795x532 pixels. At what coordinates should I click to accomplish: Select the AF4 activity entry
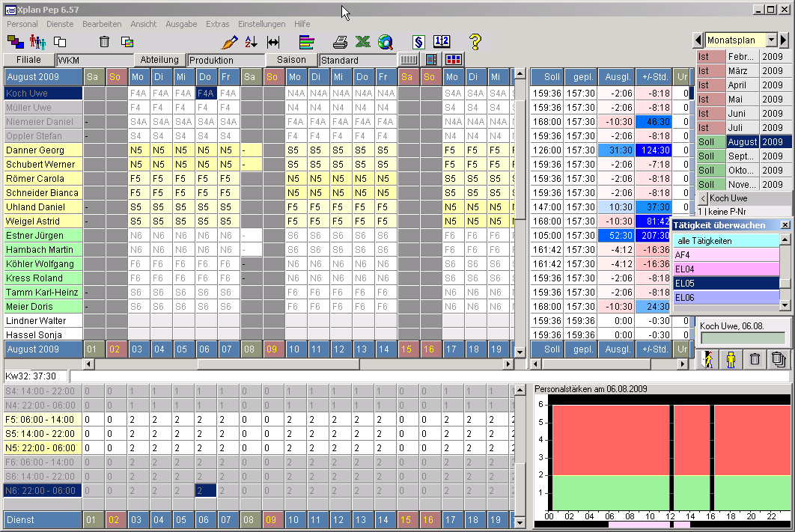[x=726, y=255]
